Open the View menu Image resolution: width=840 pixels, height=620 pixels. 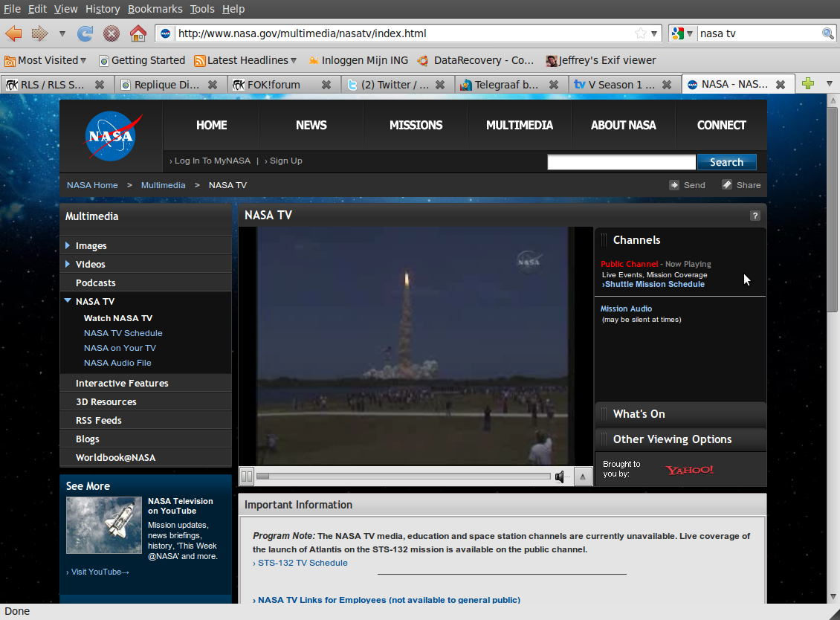point(65,9)
